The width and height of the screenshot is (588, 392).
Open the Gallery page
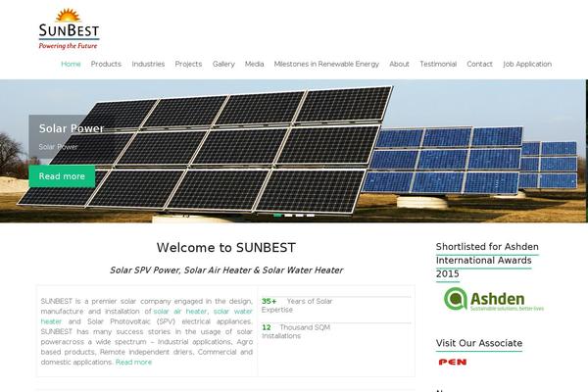click(223, 64)
